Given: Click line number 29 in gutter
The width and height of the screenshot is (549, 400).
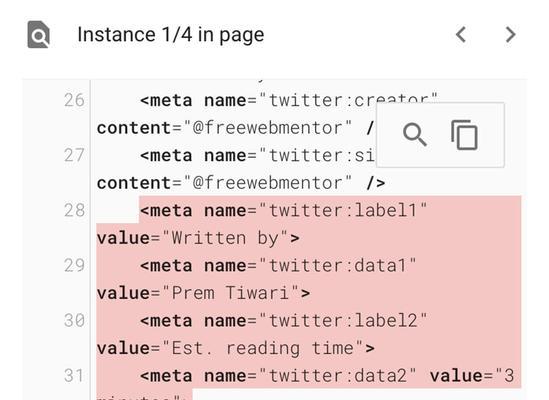Looking at the screenshot, I should click(74, 265).
